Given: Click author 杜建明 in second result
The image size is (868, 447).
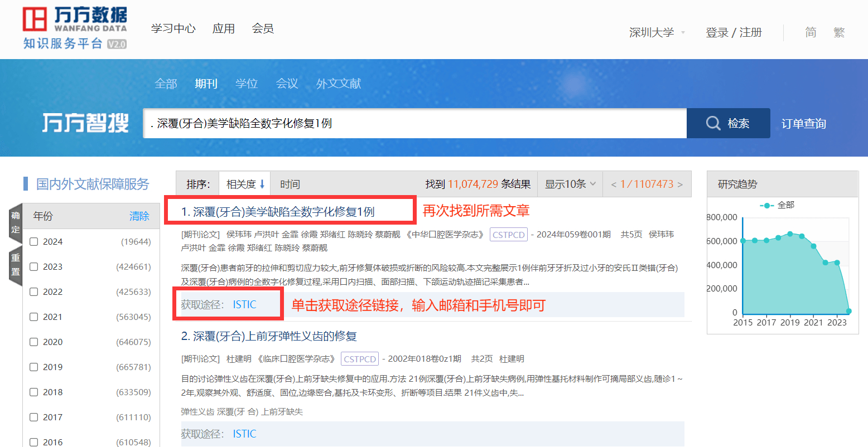Looking at the screenshot, I should pos(239,359).
